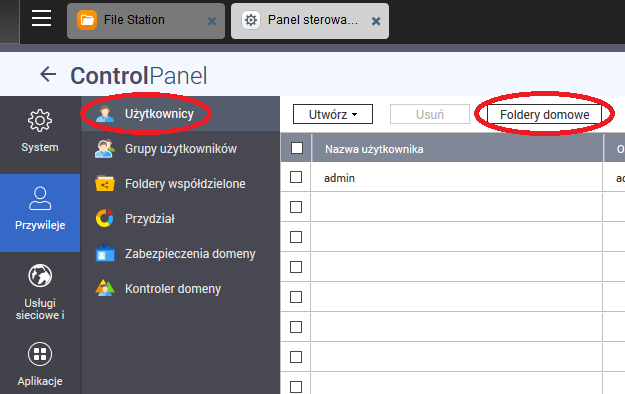This screenshot has width=625, height=394.
Task: Expand the Utwórz dropdown
Action: (x=333, y=114)
